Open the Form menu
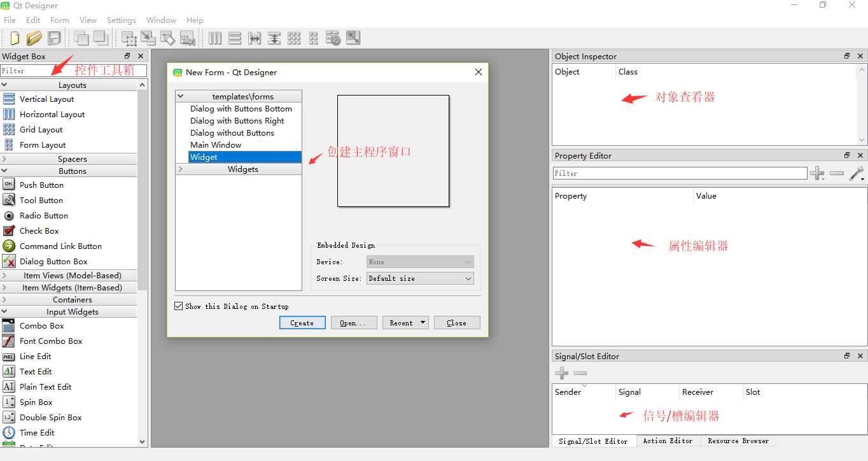 (60, 20)
